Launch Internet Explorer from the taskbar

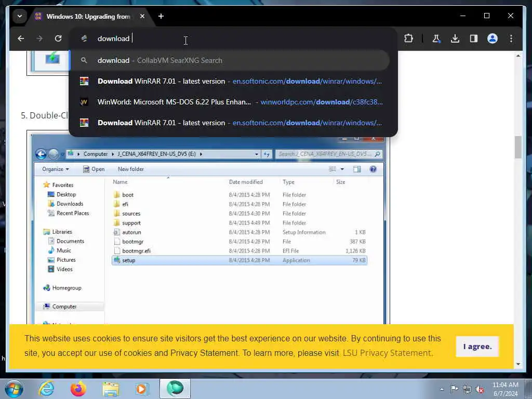coord(46,389)
